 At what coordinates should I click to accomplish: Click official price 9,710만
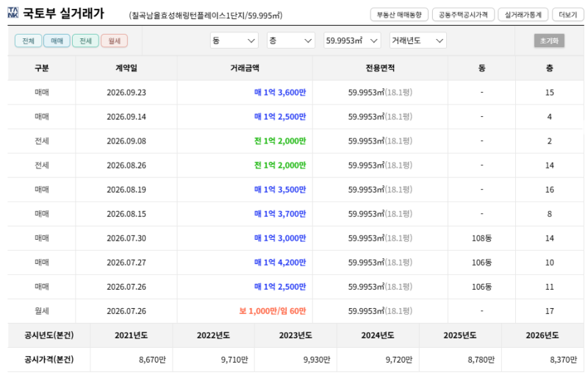pyautogui.click(x=234, y=360)
